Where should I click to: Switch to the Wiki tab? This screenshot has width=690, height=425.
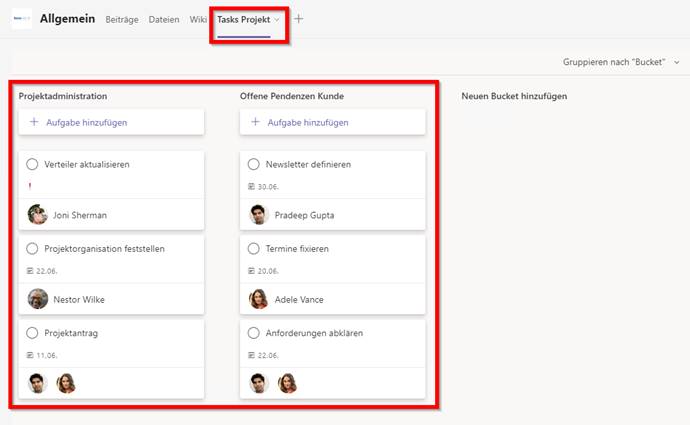pyautogui.click(x=198, y=19)
